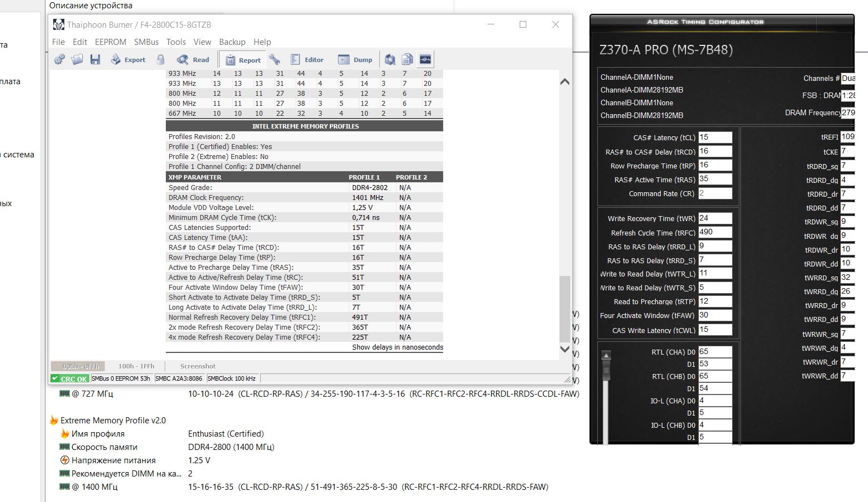Click the Export toolbar button
Image resolution: width=868 pixels, height=502 pixels.
128,59
